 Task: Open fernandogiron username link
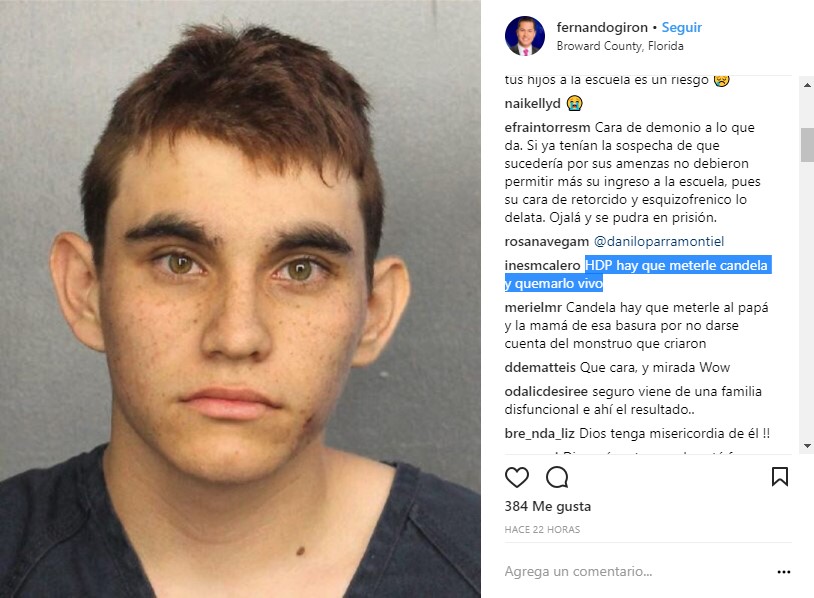(x=602, y=27)
